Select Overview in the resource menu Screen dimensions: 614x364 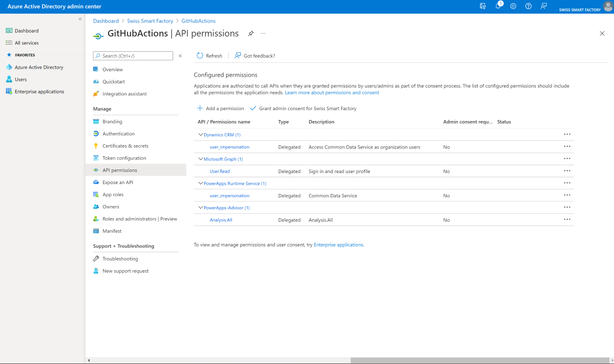pos(112,69)
